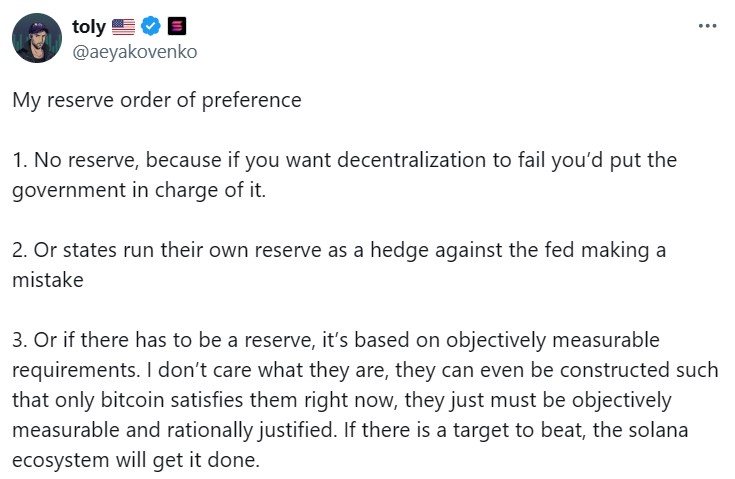Click the line "government in charge of it."
The image size is (735, 479).
coord(139,190)
